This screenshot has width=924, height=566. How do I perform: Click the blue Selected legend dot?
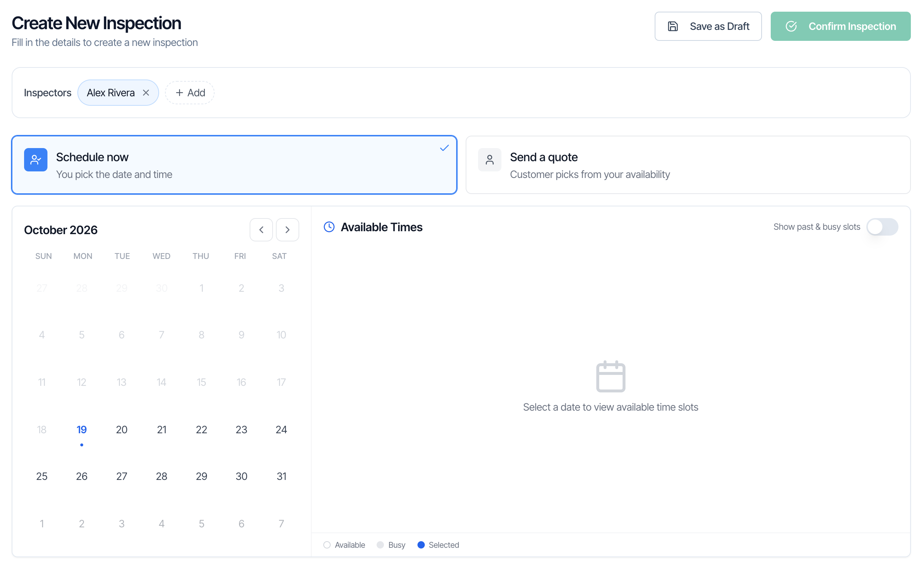point(421,544)
